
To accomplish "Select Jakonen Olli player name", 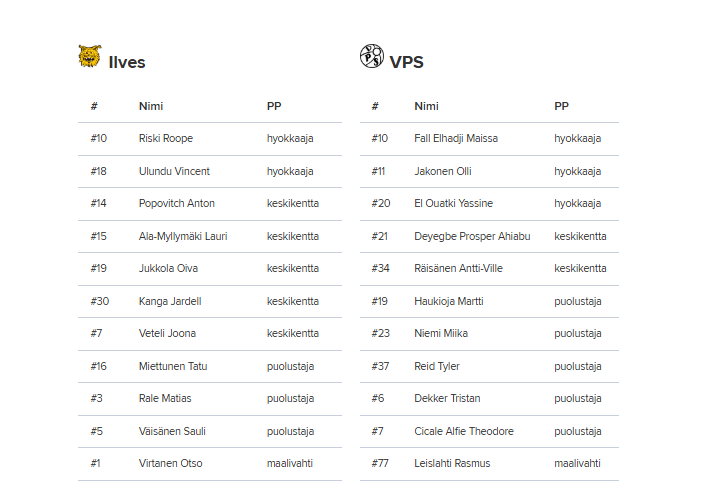I will [x=442, y=171].
